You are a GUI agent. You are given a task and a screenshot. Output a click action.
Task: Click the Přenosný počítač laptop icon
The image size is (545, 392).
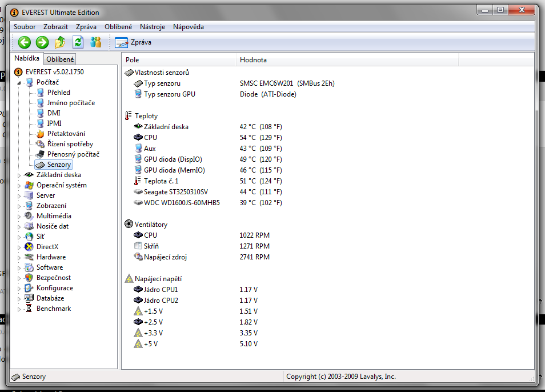click(x=41, y=154)
